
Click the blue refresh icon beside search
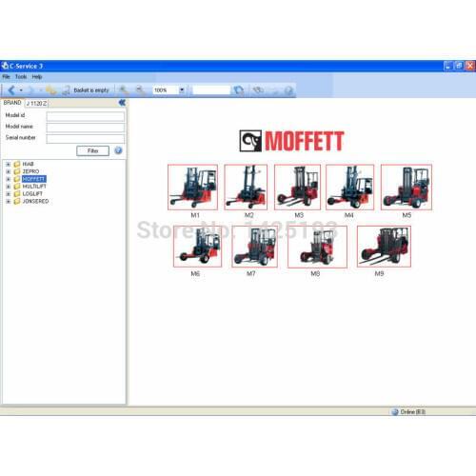tap(239, 90)
